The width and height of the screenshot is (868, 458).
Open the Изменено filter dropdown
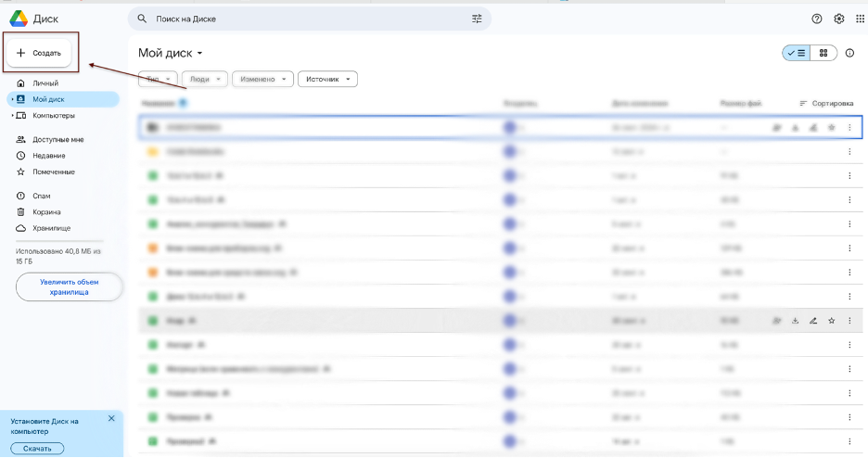point(262,79)
